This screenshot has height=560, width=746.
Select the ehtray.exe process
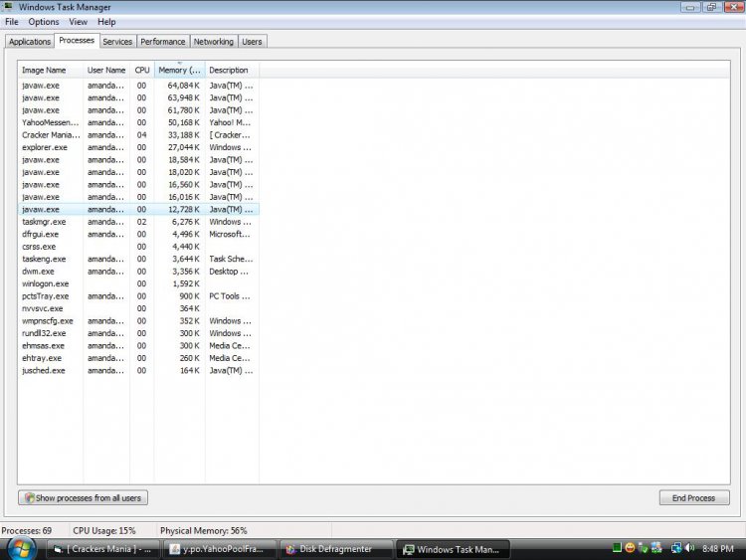138,358
